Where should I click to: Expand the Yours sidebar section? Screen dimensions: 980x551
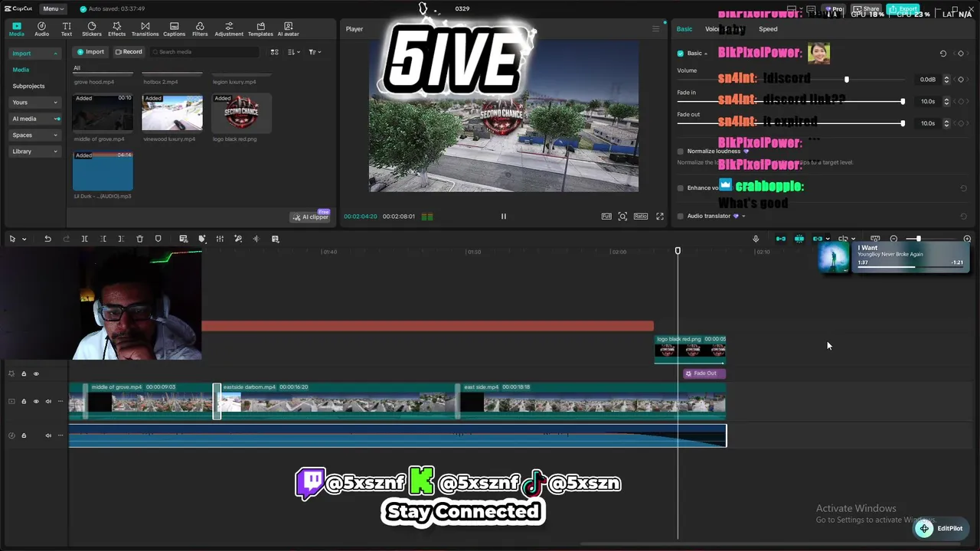click(x=34, y=102)
